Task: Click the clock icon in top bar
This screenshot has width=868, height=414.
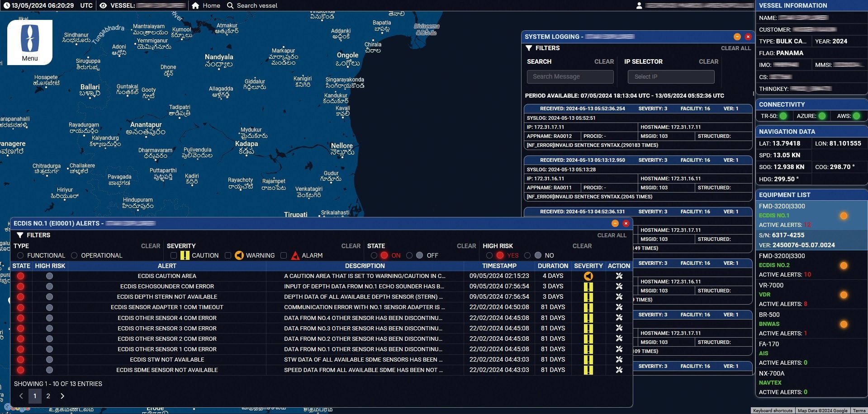Action: pos(6,5)
